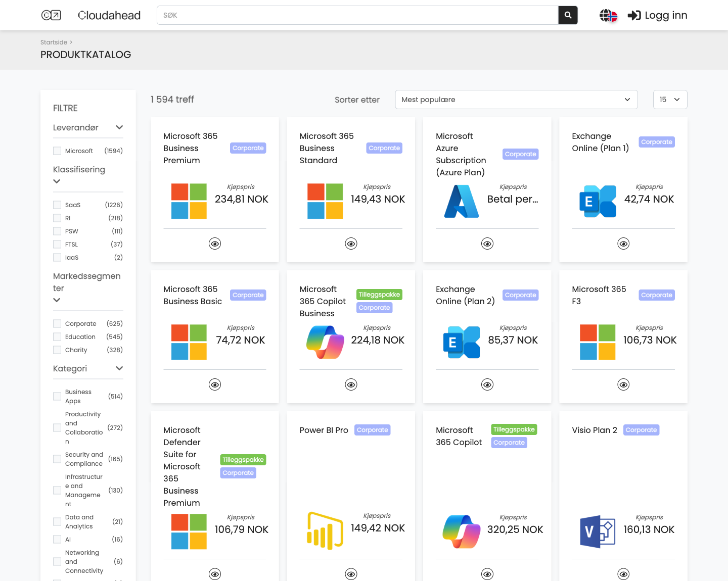Tick the AI category checkbox
728x581 pixels.
(x=57, y=539)
